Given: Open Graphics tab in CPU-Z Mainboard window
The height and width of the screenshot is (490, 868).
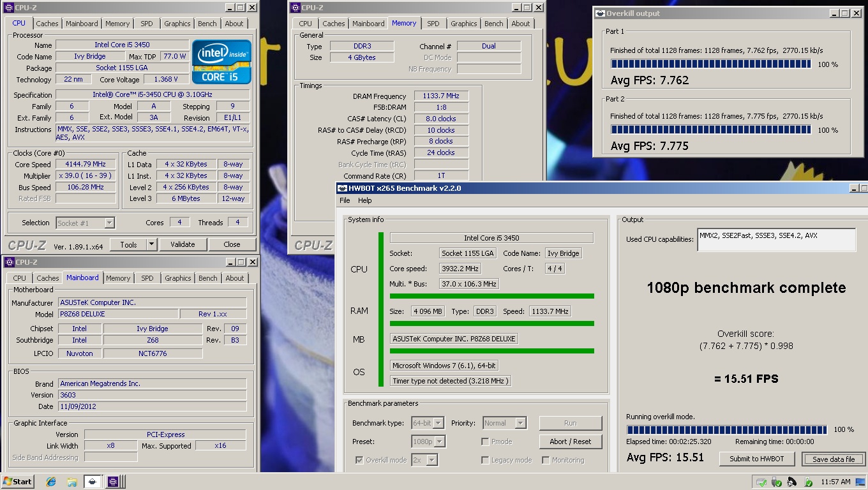Looking at the screenshot, I should click(177, 278).
